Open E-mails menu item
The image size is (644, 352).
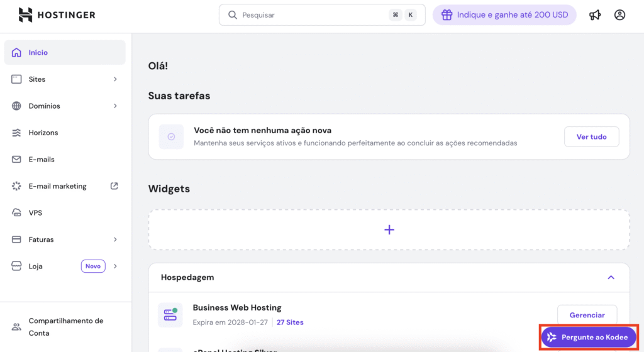click(x=65, y=159)
